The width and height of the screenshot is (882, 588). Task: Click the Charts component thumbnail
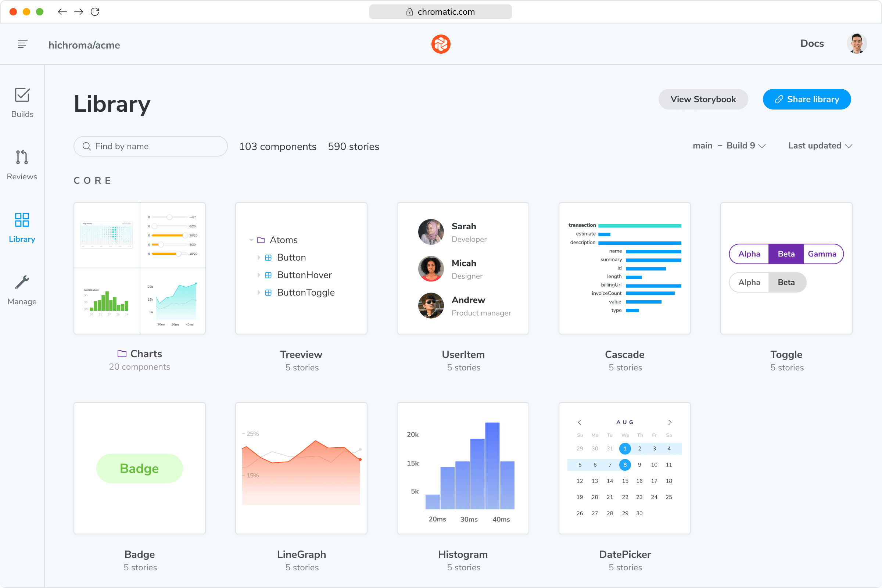[x=140, y=268]
